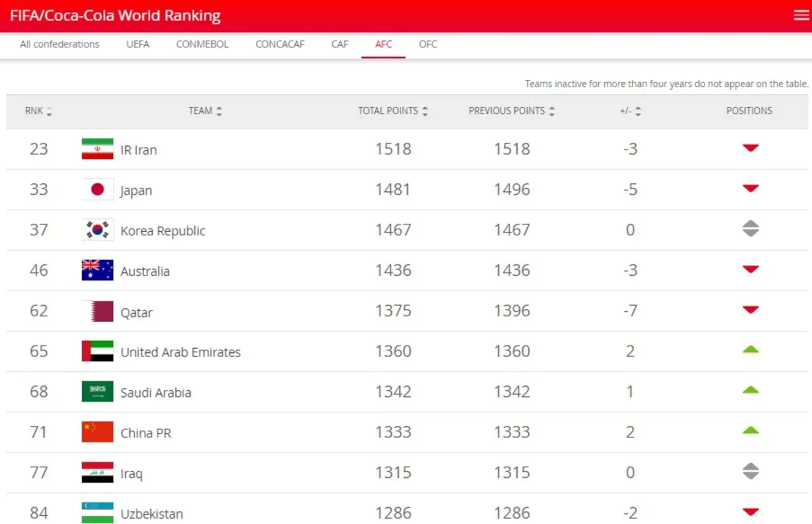Click Saudi Arabia's rank number 68

(x=39, y=391)
